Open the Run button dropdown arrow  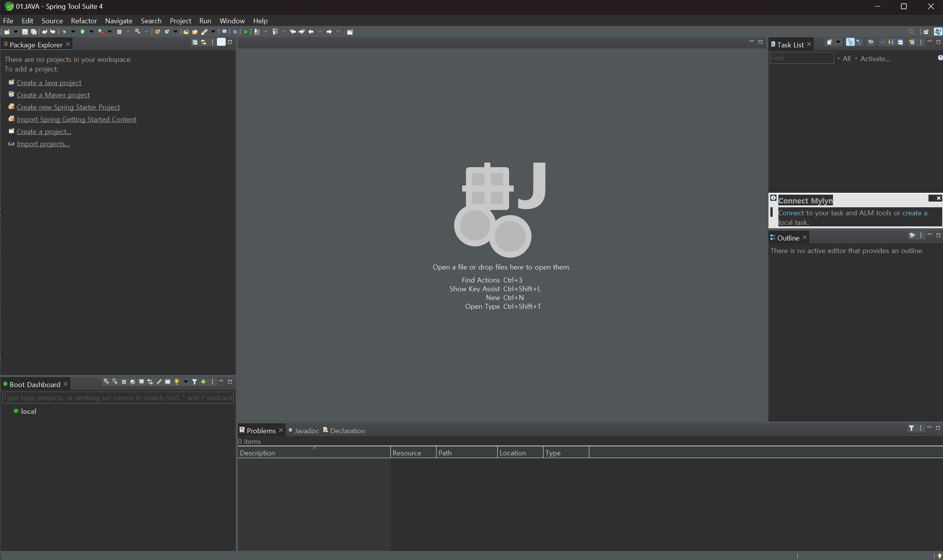91,32
